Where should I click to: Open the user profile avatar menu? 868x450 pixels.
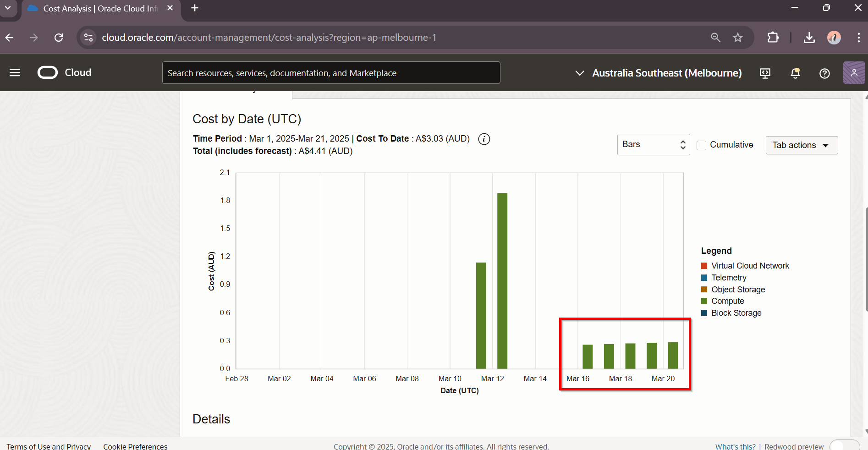(x=853, y=73)
